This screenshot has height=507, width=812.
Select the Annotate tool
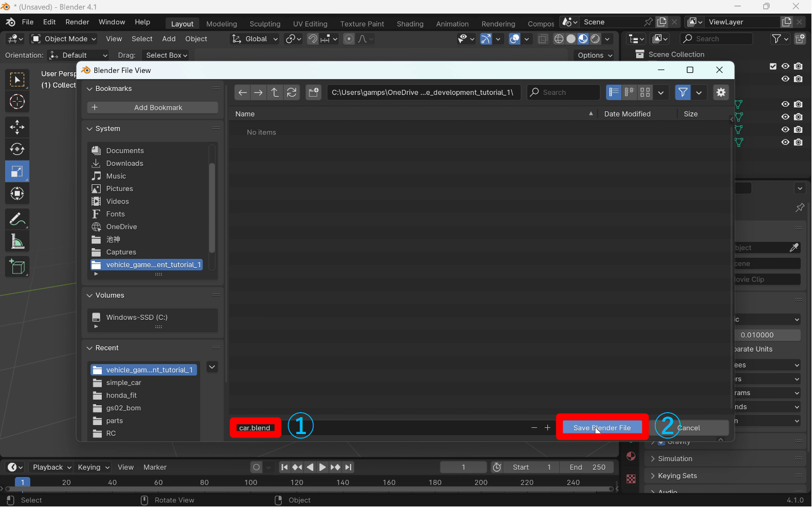[x=17, y=219]
